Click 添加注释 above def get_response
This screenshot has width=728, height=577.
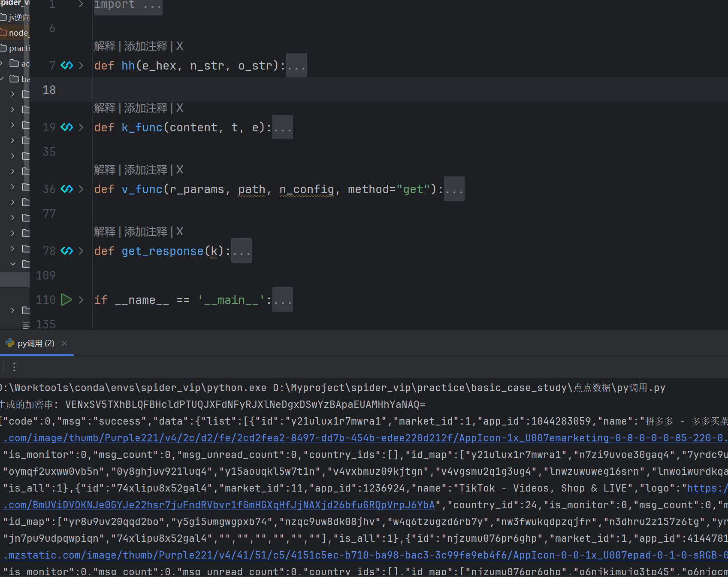[146, 231]
